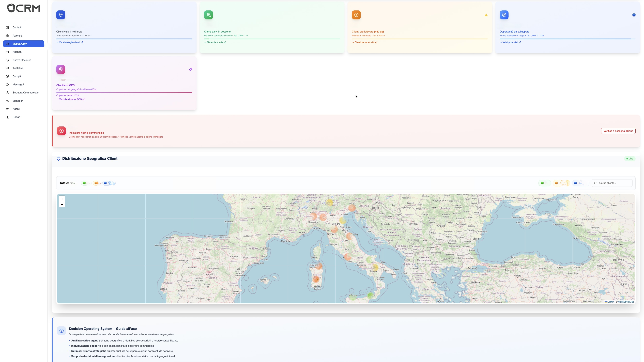Viewport: 644px width, 362px height.
Task: Click the Messaggi speech bubble icon
Action: tap(7, 85)
